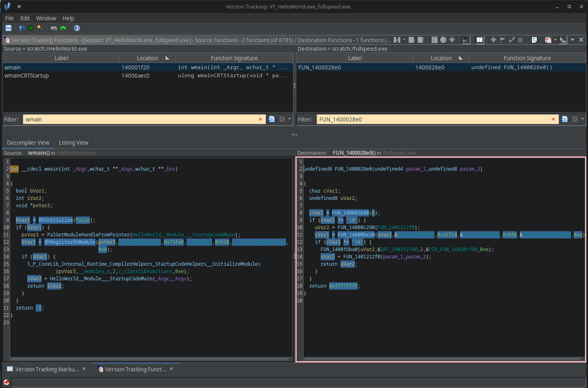Select Version Tracking Functions bottom tab

click(x=136, y=369)
